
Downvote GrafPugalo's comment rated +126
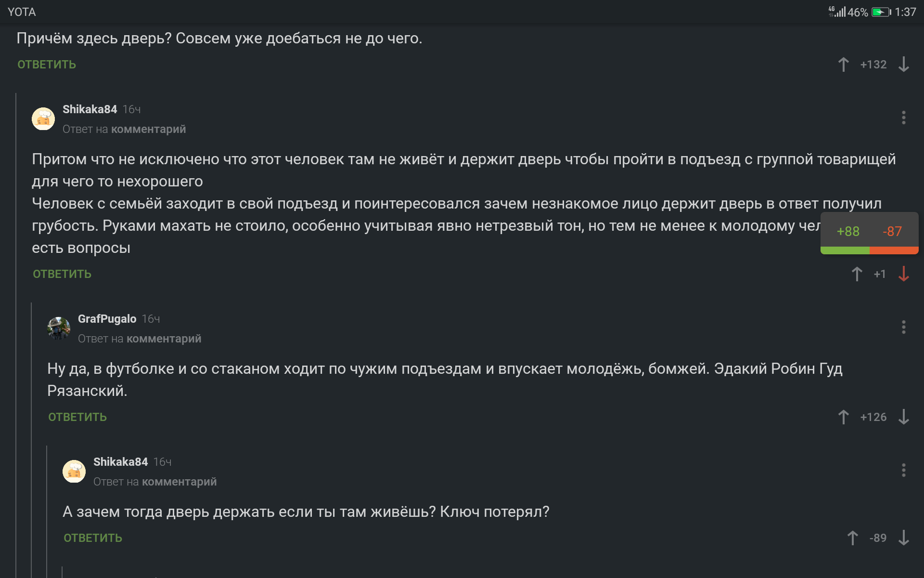904,417
